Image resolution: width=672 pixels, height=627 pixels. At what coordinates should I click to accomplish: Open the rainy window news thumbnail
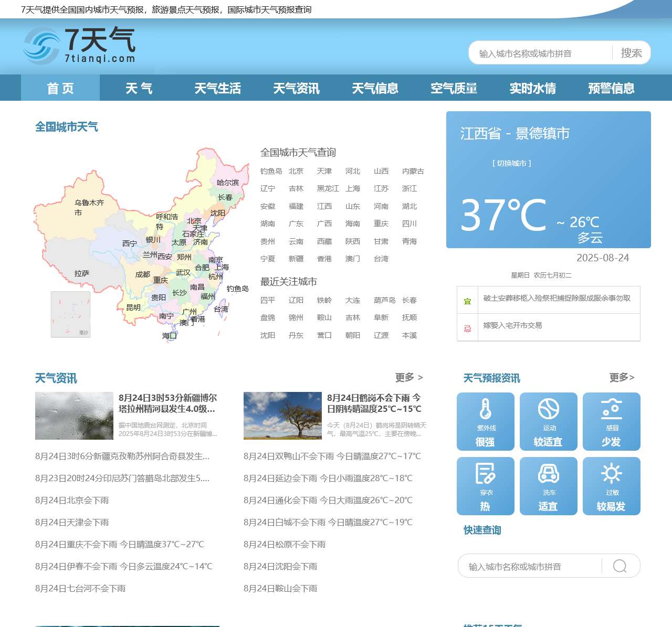74,416
